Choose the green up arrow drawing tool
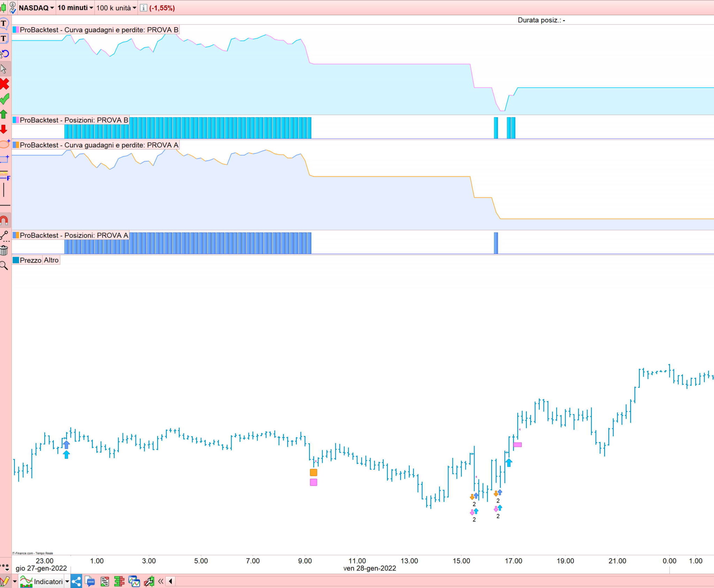This screenshot has height=588, width=714. (4, 114)
